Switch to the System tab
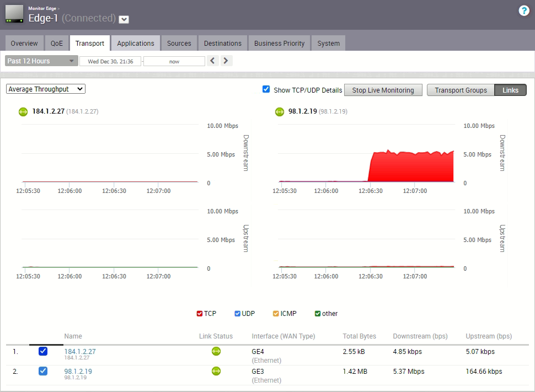The image size is (535, 392). (328, 44)
